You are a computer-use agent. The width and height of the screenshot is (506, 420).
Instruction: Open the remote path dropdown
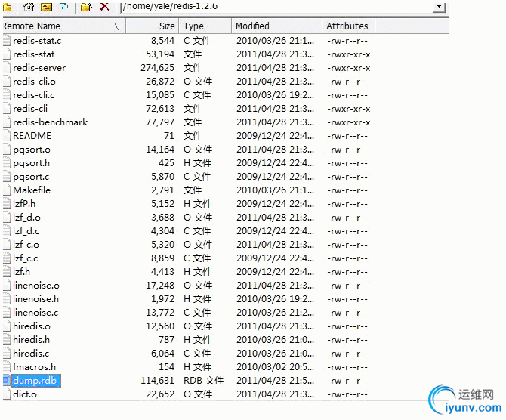click(439, 7)
